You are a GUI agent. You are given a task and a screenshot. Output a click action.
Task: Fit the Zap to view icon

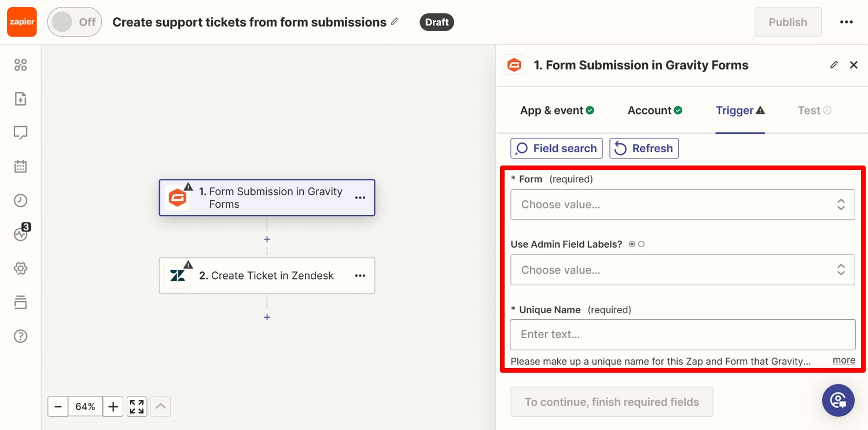tap(137, 406)
